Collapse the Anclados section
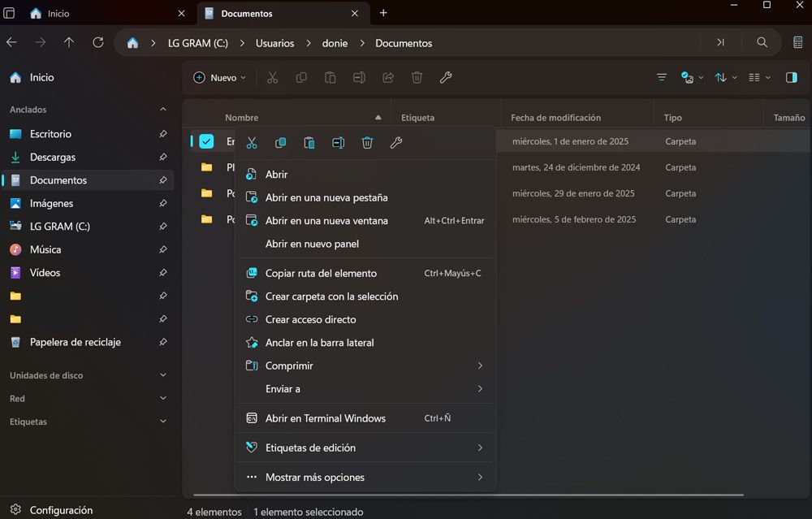Image resolution: width=812 pixels, height=519 pixels. point(162,110)
